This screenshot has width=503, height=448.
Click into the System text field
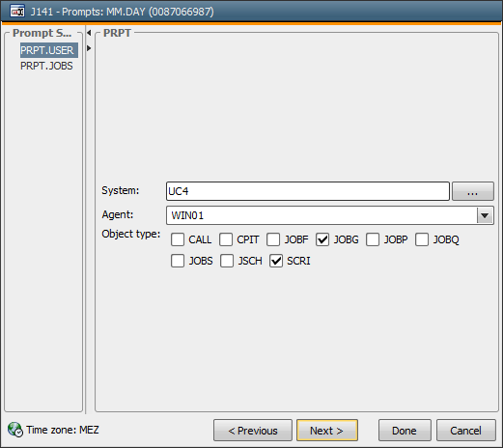[308, 191]
